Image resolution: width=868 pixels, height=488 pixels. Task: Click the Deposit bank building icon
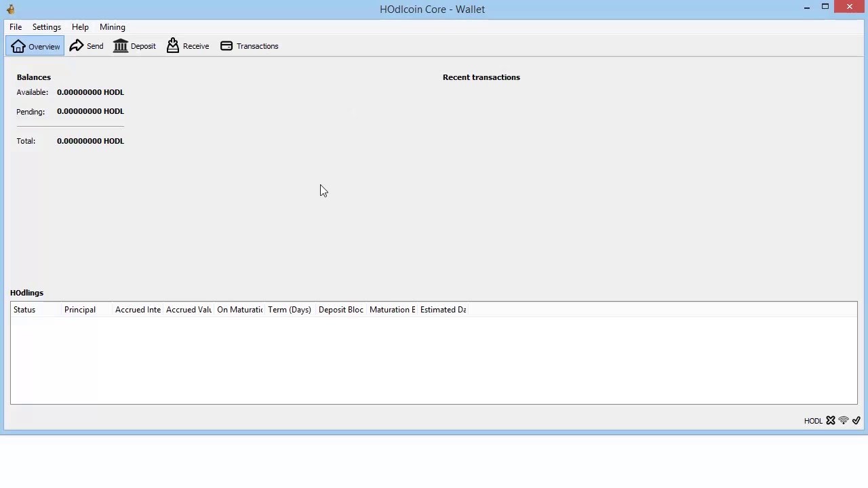coord(121,45)
